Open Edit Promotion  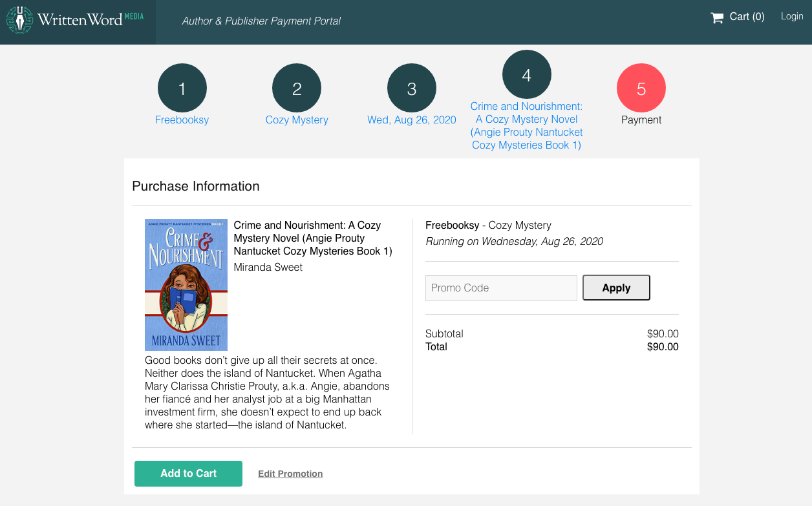290,473
